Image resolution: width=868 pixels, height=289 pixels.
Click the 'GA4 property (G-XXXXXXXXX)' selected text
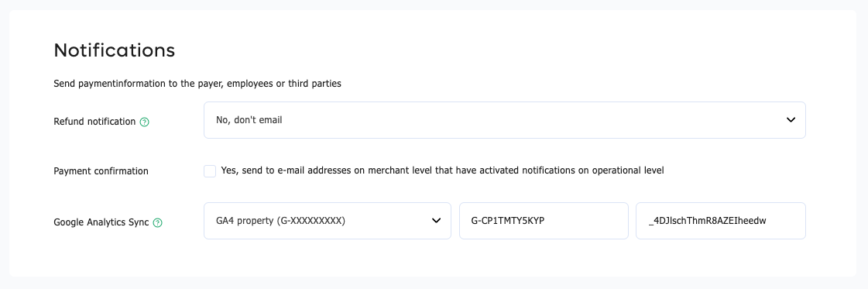coord(280,221)
